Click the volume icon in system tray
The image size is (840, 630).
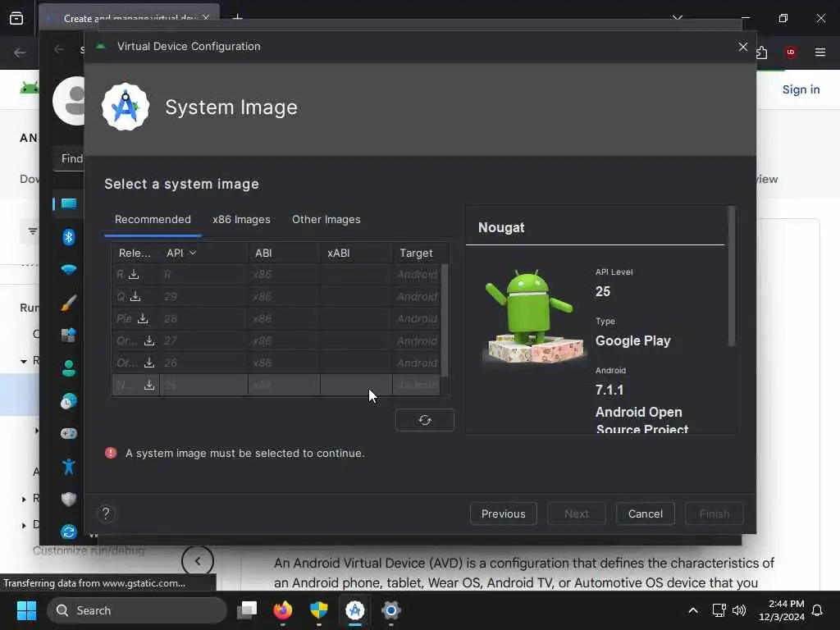[739, 610]
